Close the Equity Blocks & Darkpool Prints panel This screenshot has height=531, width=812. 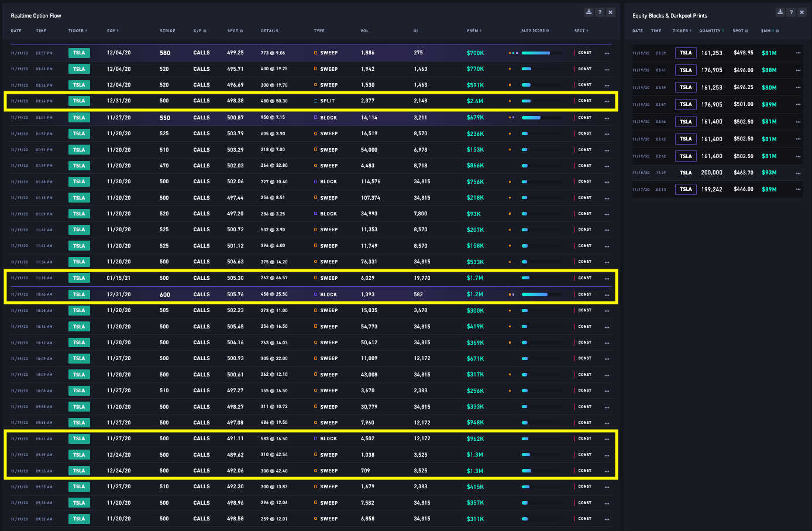click(x=802, y=12)
